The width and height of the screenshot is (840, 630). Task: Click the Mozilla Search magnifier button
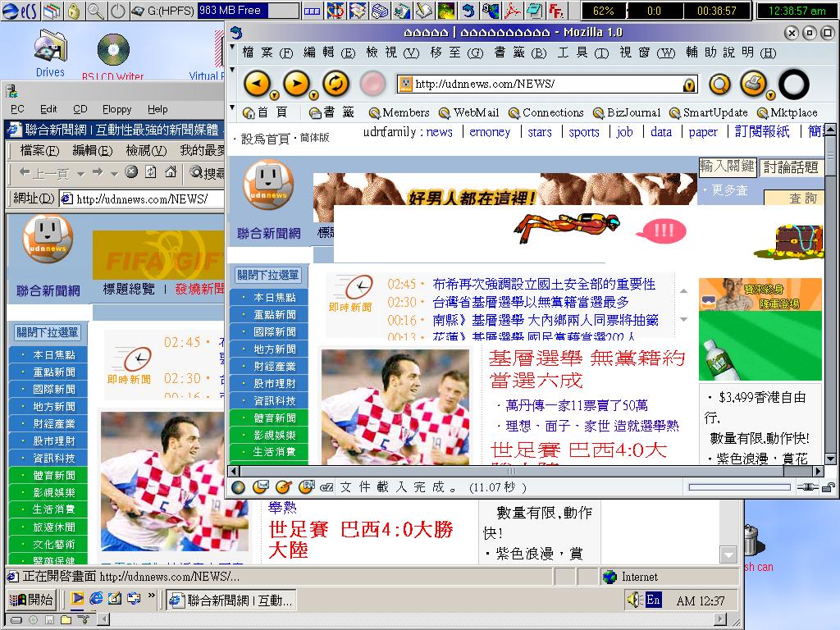719,84
